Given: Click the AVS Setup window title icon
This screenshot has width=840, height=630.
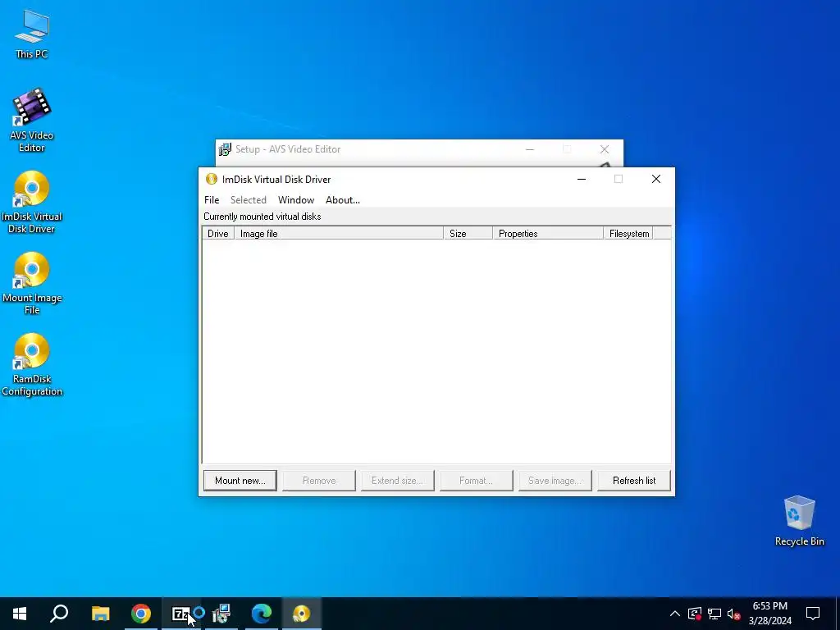Looking at the screenshot, I should [225, 149].
